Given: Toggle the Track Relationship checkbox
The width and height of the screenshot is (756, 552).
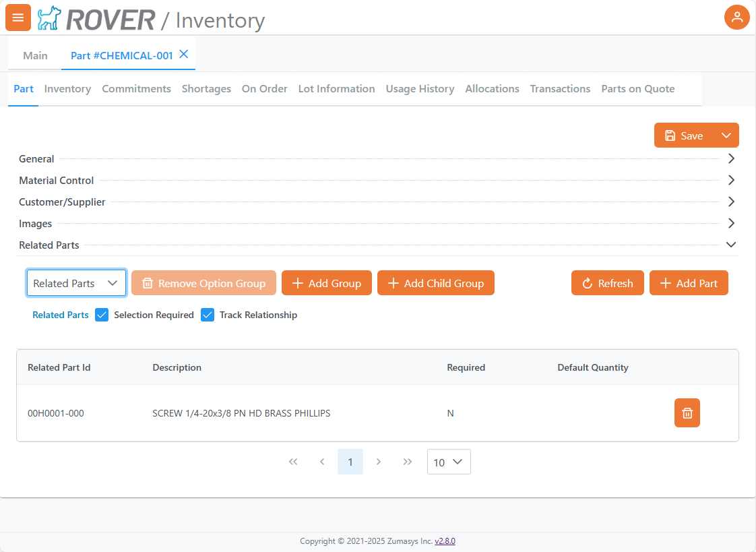Looking at the screenshot, I should coord(208,315).
